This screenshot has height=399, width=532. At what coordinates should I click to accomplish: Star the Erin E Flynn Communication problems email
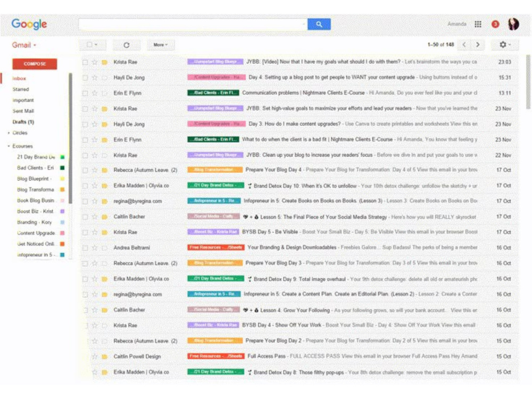95,93
